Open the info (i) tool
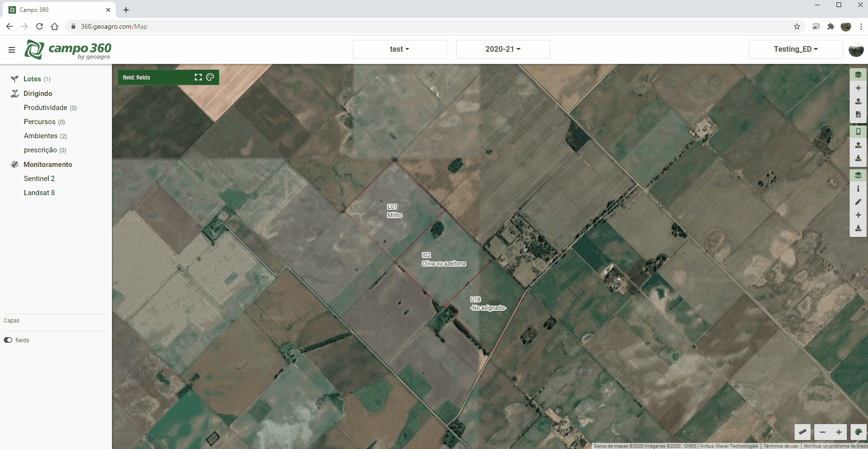The height and width of the screenshot is (449, 868). (x=858, y=189)
